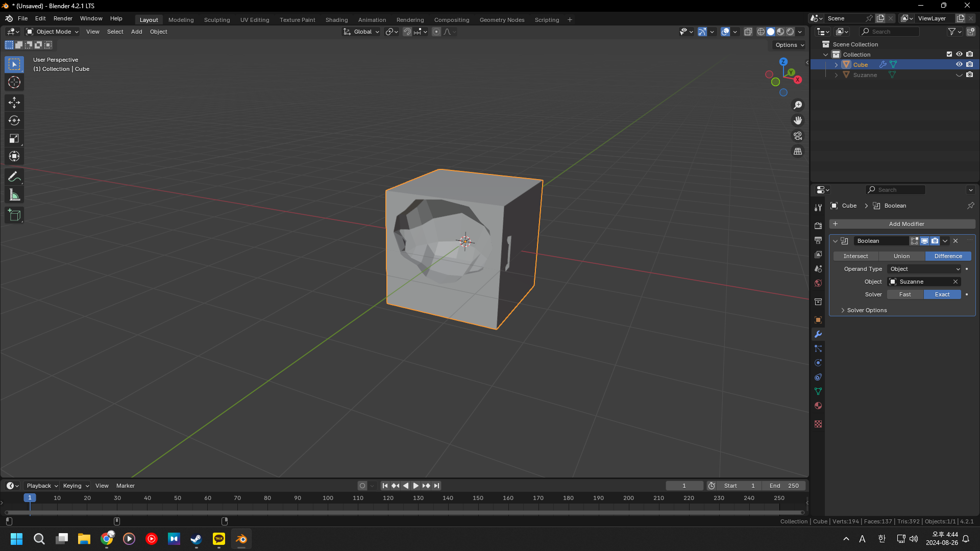This screenshot has width=980, height=551.
Task: Open Material properties tab
Action: point(818,406)
